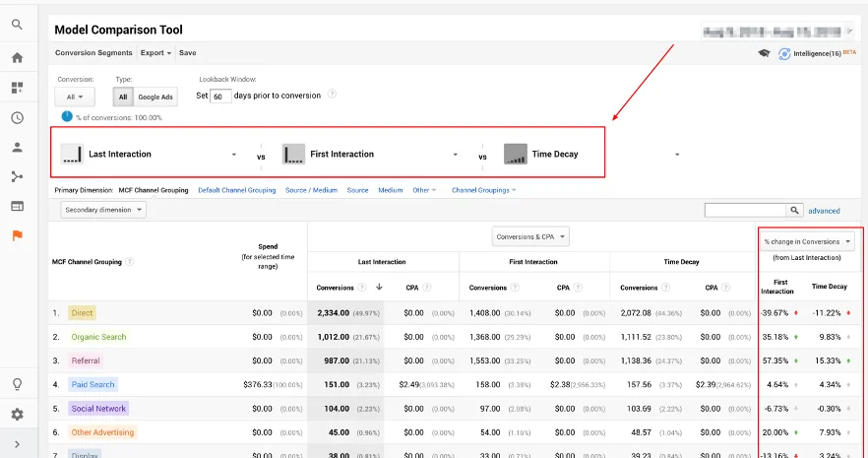Switch to Source / Medium dimension
This screenshot has width=868, height=458.
click(x=311, y=190)
